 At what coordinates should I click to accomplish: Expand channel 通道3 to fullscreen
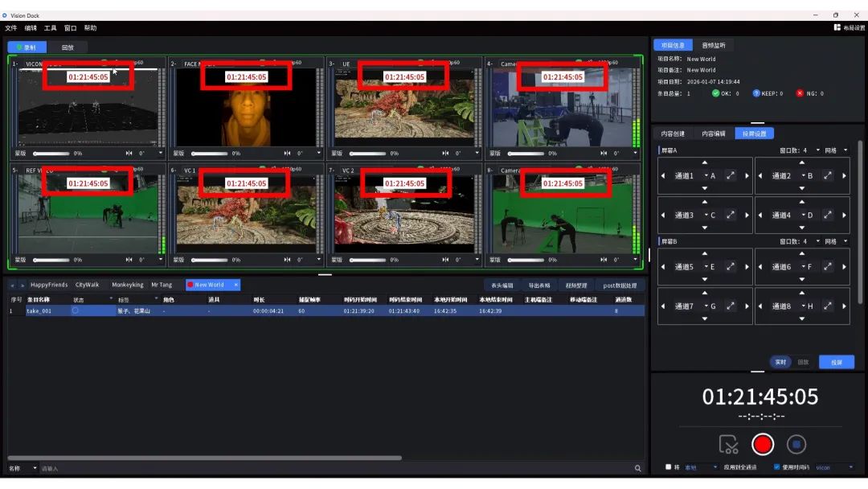click(731, 215)
